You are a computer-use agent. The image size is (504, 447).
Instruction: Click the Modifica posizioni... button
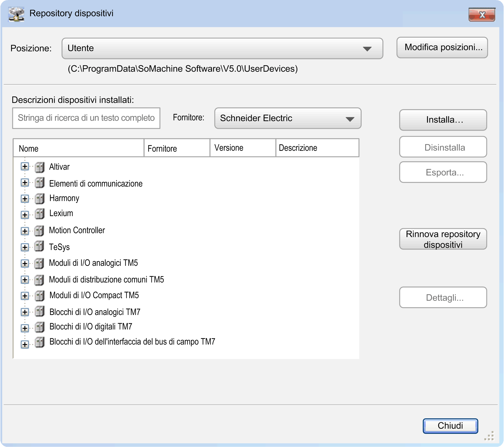[442, 47]
